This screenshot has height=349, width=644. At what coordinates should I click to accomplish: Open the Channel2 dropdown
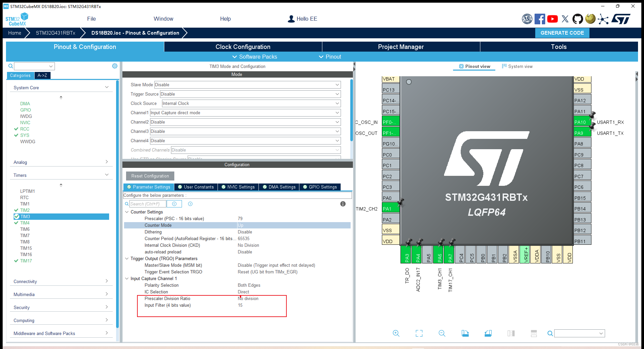[x=245, y=122]
